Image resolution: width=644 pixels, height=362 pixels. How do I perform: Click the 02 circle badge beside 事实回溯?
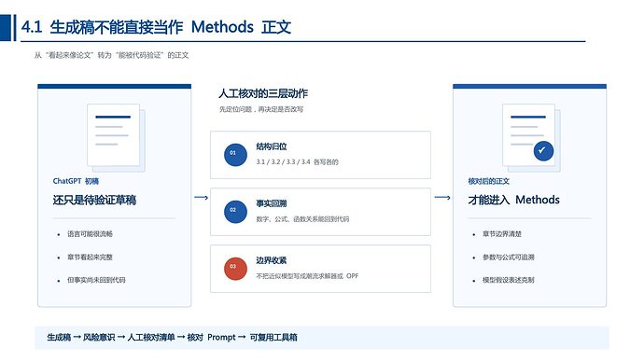(235, 212)
